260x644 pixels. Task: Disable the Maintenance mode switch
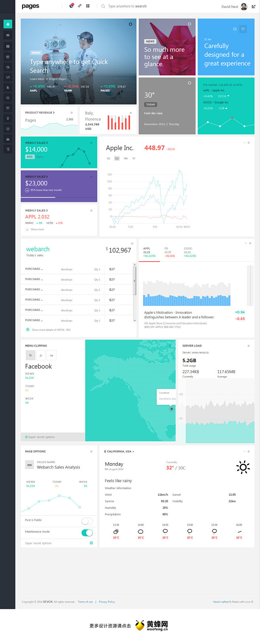click(x=87, y=533)
